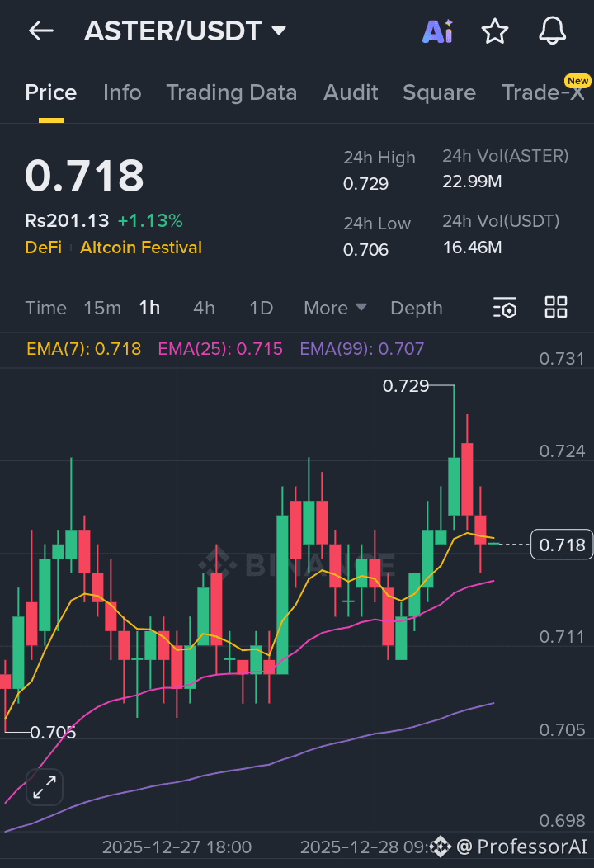Switch to the Info tab
The image size is (594, 868).
(122, 92)
